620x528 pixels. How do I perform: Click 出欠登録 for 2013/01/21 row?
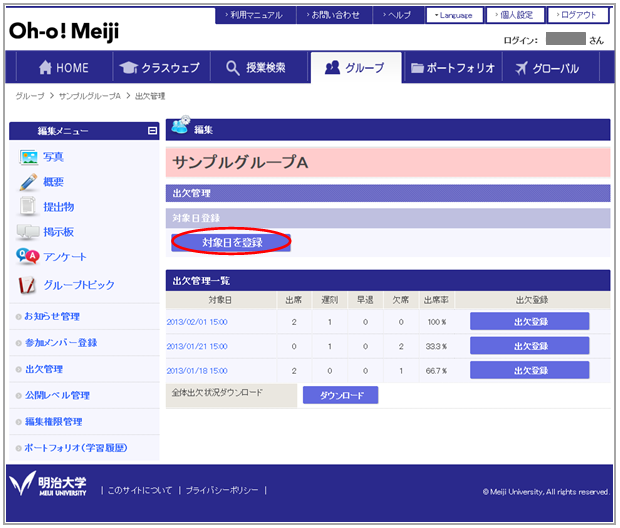530,346
